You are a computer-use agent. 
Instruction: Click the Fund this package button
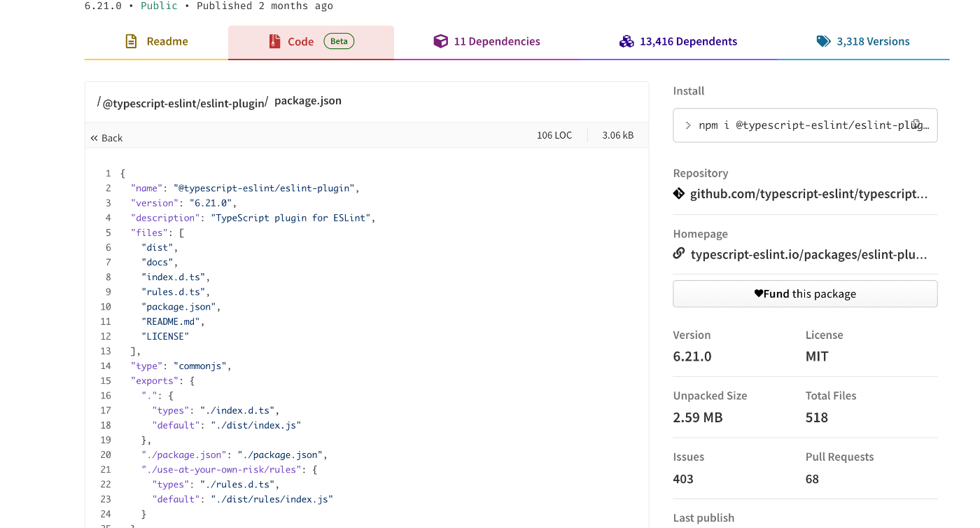coord(805,294)
